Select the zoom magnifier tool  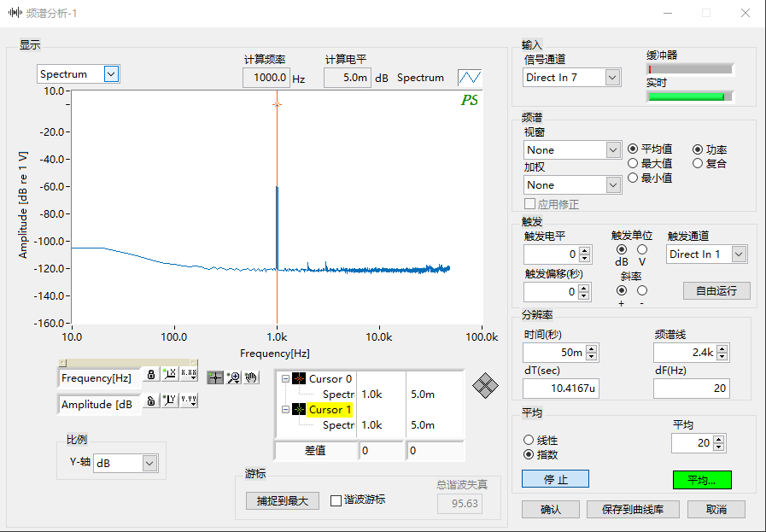233,377
